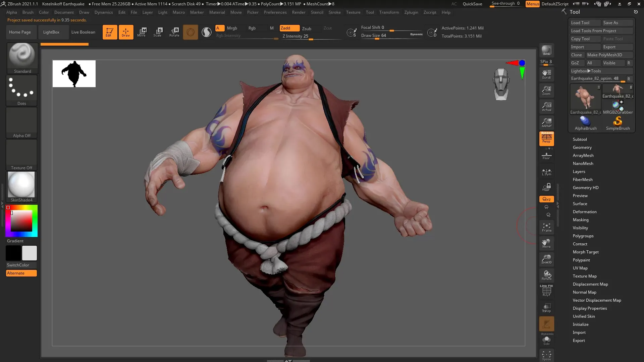This screenshot has height=362, width=644.
Task: Select the Move transform tool in top shelf
Action: (142, 32)
